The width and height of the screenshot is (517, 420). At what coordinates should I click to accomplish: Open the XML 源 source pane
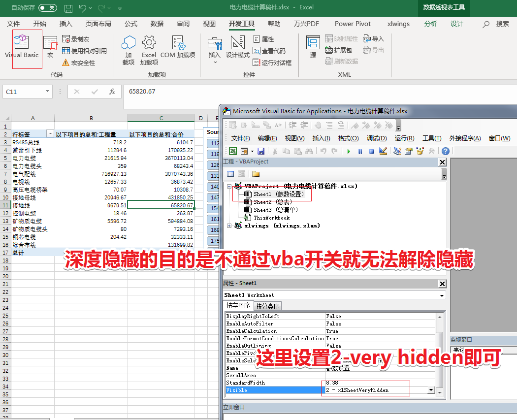coord(313,47)
